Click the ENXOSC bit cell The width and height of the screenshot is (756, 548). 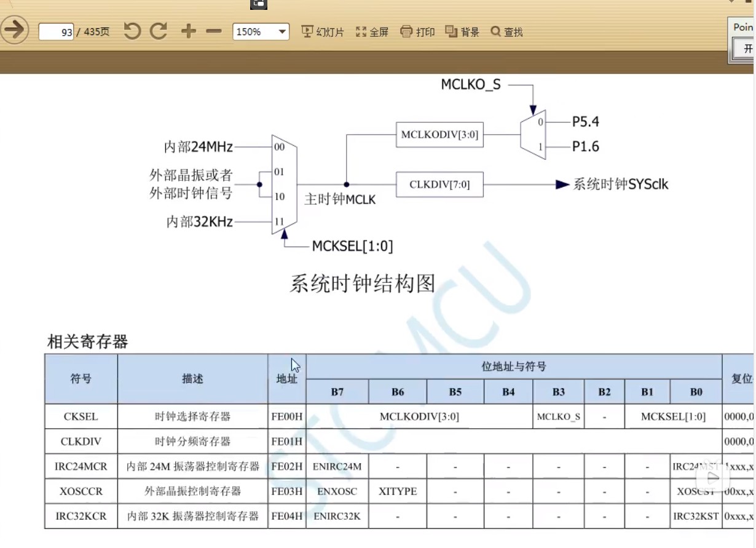point(337,491)
